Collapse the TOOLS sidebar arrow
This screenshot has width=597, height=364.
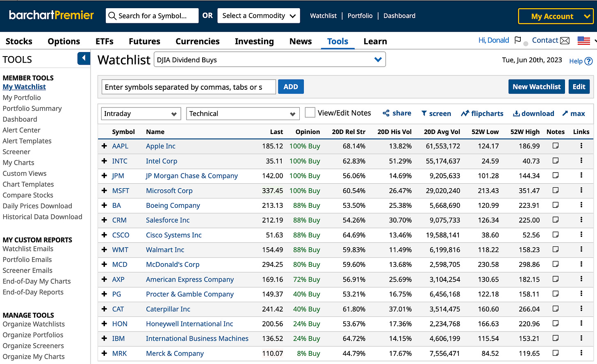click(x=84, y=59)
